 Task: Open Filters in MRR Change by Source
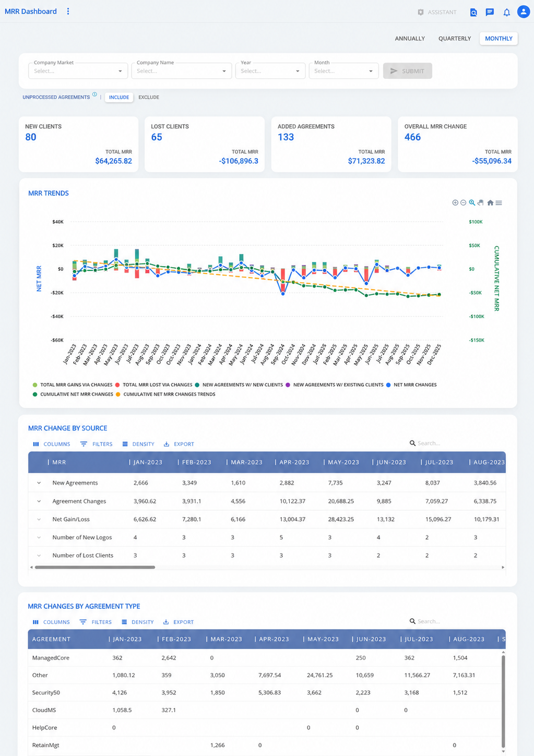click(x=97, y=445)
